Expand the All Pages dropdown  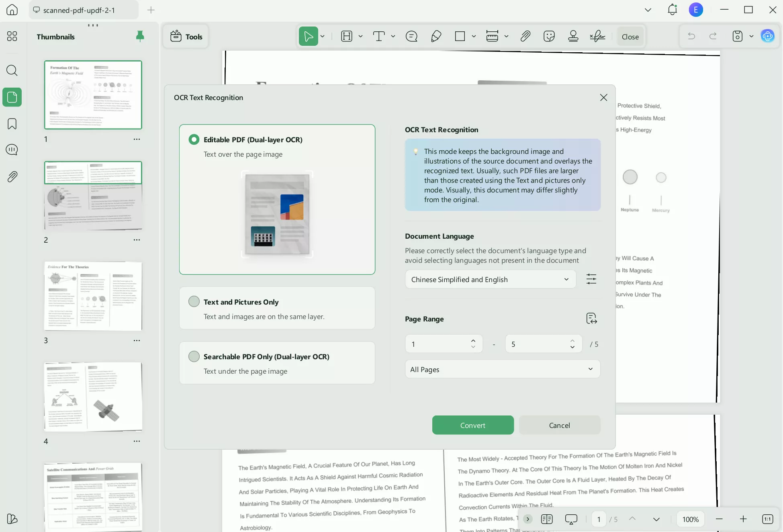[x=502, y=369]
